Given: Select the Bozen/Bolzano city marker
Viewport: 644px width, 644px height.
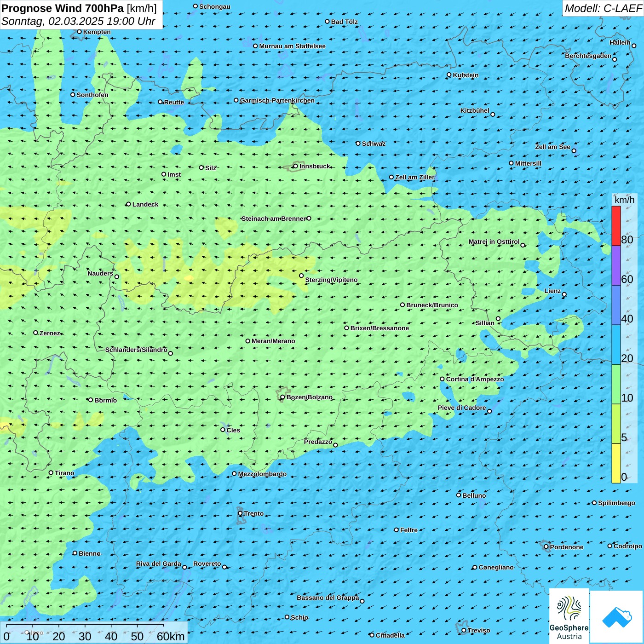Looking at the screenshot, I should point(282,397).
